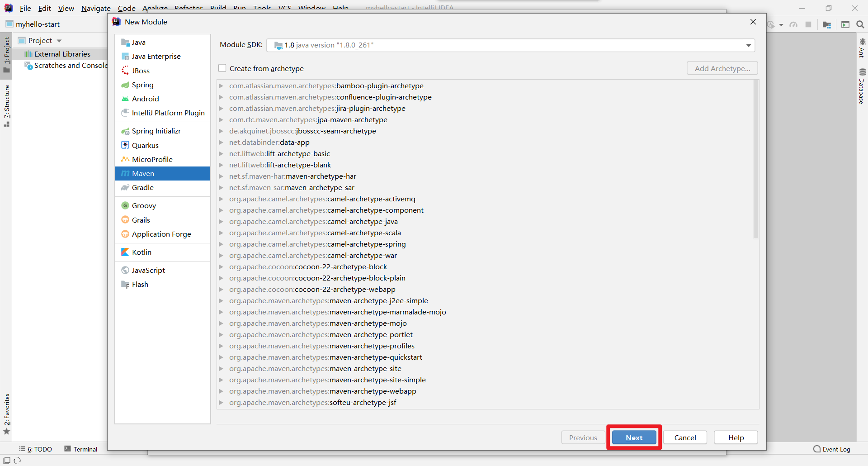Expand jpa-maven-archetype entry

tap(221, 120)
